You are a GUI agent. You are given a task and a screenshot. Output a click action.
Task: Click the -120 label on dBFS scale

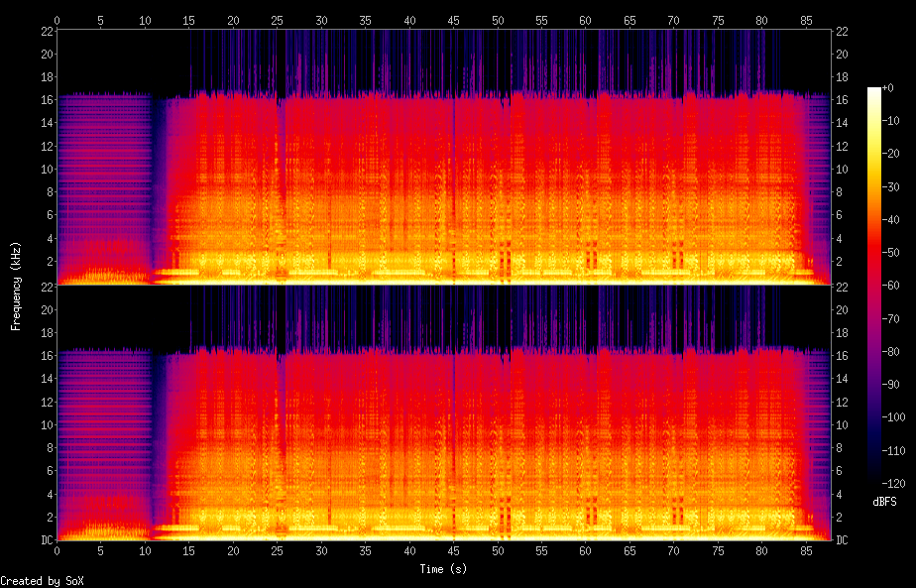[889, 483]
